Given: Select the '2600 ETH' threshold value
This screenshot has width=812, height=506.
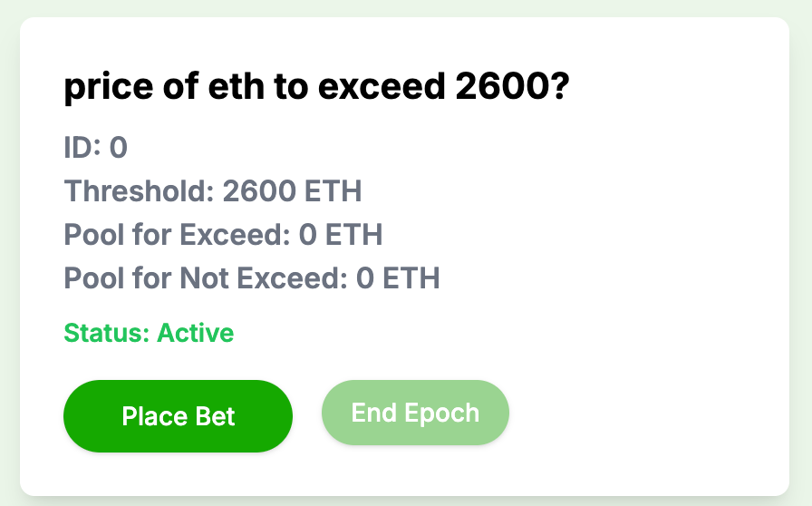Looking at the screenshot, I should click(x=292, y=191).
